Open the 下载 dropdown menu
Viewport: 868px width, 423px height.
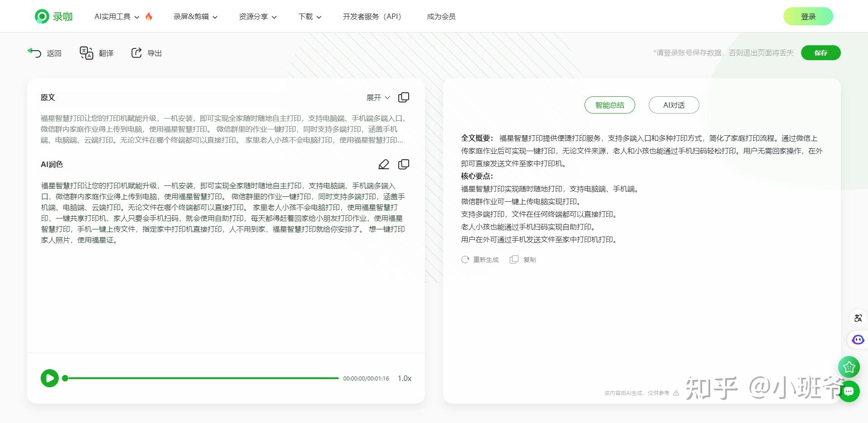point(310,17)
